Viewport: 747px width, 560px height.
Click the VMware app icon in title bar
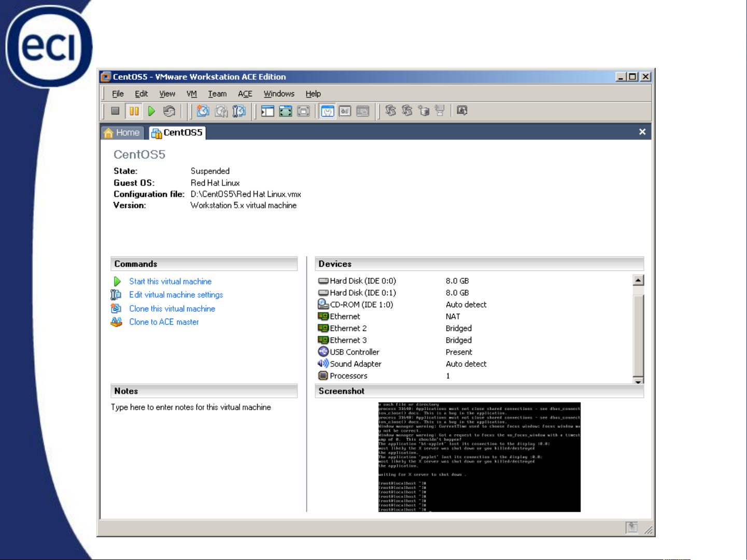(x=106, y=77)
